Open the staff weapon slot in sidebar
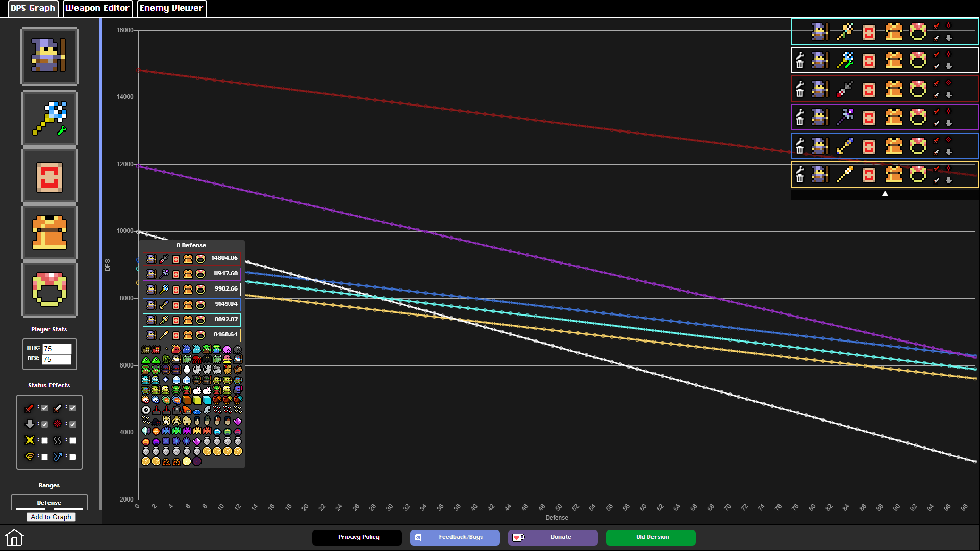 [x=49, y=118]
